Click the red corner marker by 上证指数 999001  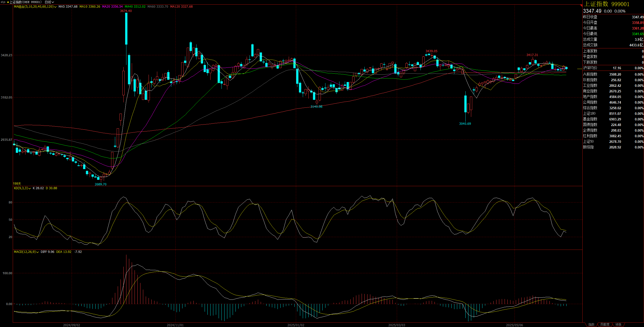point(581,5)
